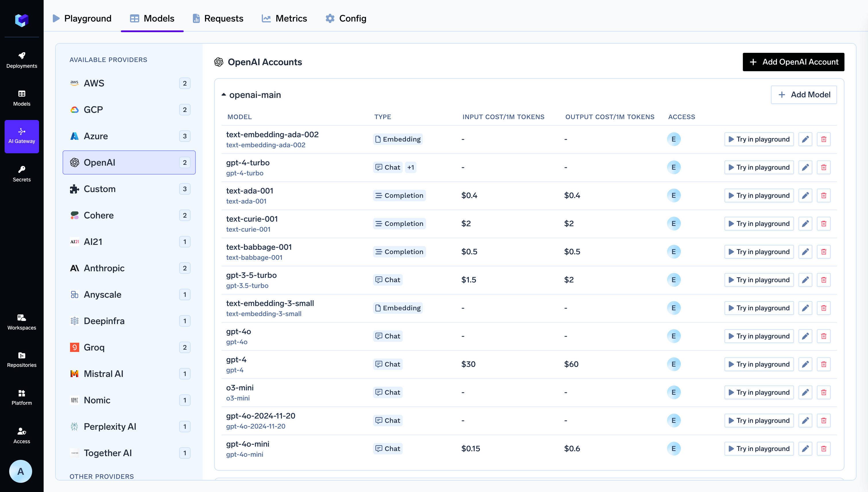
Task: Edit the gpt-4o-2024-11-20 model
Action: coord(805,420)
